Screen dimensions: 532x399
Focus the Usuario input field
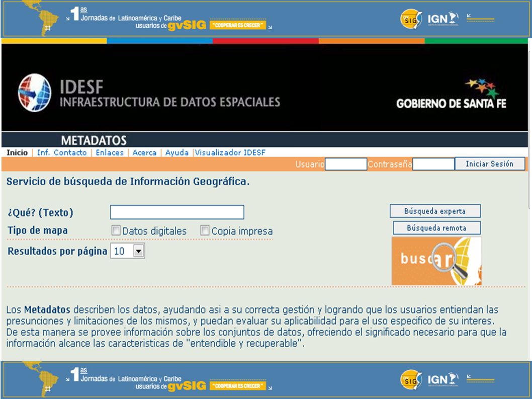[346, 164]
